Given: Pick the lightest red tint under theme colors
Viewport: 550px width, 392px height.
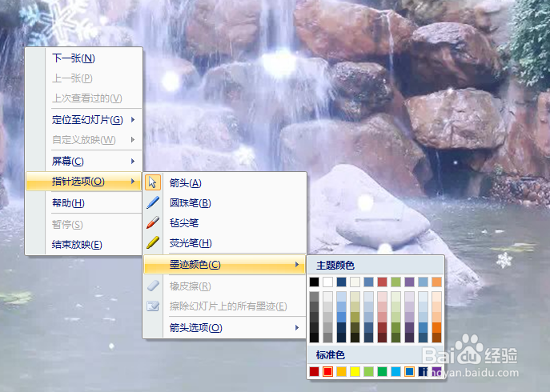Looking at the screenshot, I should [383, 297].
